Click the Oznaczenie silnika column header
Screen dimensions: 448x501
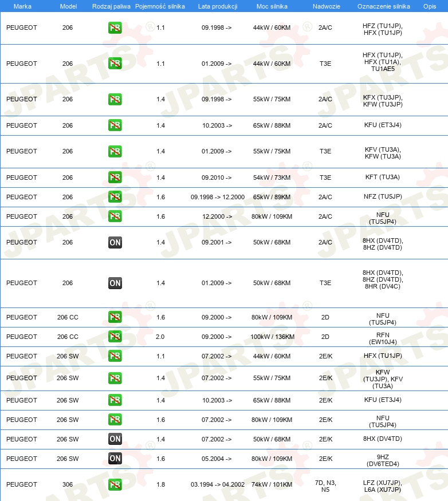(383, 6)
